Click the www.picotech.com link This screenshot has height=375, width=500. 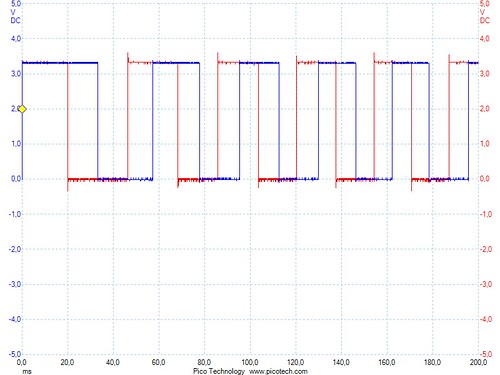coord(278,371)
